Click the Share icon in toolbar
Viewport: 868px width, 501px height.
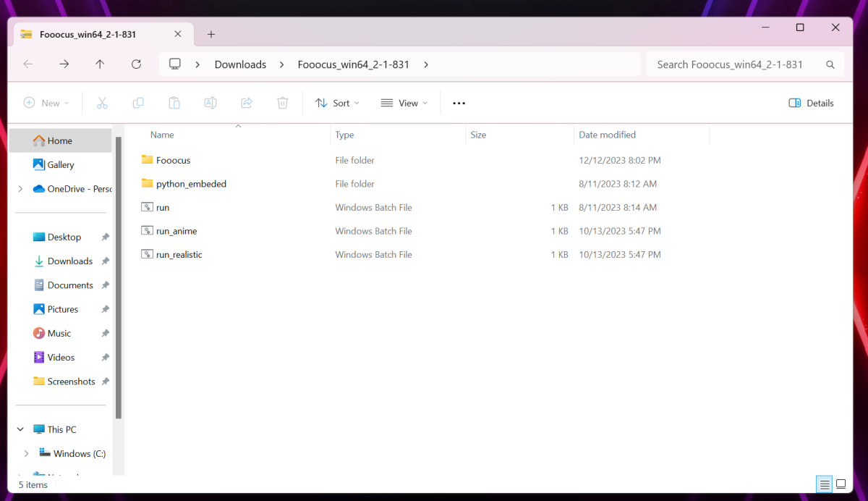pos(247,103)
